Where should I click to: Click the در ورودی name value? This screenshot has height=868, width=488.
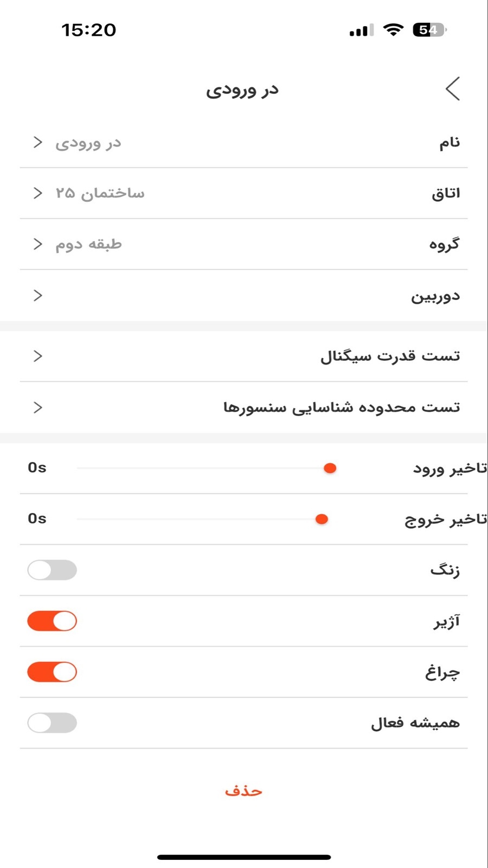[x=88, y=143]
